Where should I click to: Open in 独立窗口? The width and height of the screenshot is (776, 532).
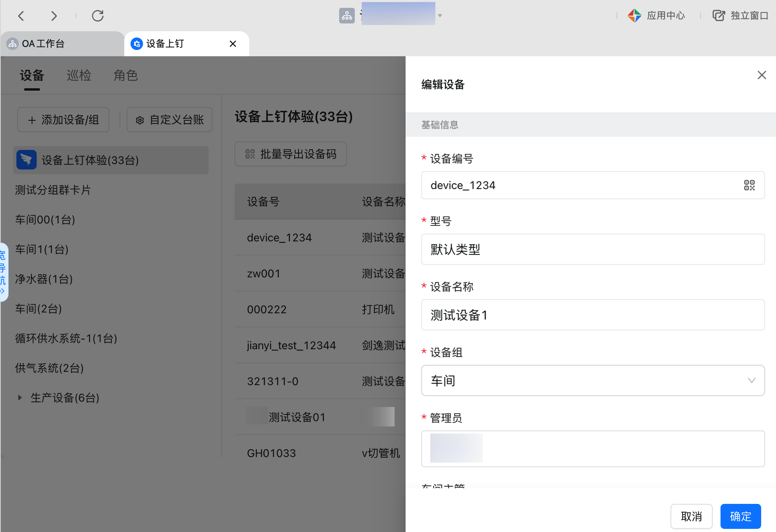click(740, 16)
